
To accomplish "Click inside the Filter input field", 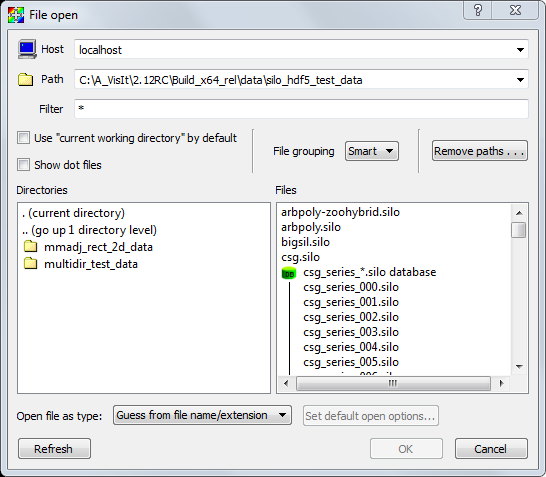I will 301,109.
